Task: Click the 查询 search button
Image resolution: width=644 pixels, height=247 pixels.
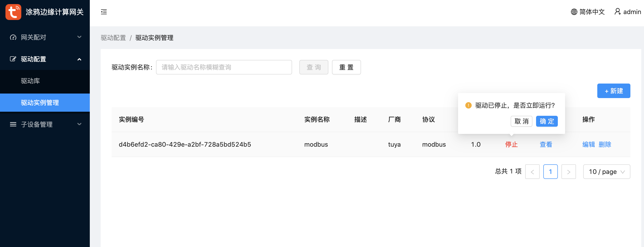Action: pos(314,67)
